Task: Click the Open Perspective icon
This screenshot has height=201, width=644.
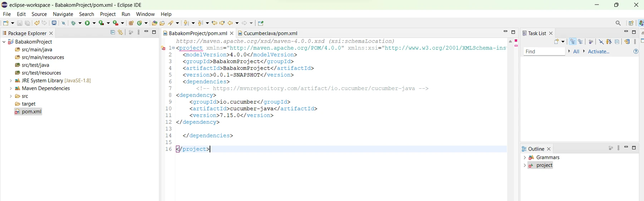Action: [x=631, y=23]
